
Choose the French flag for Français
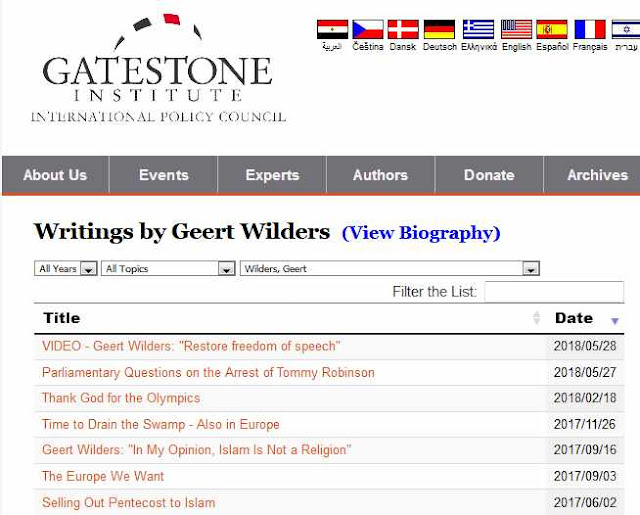coord(590,29)
